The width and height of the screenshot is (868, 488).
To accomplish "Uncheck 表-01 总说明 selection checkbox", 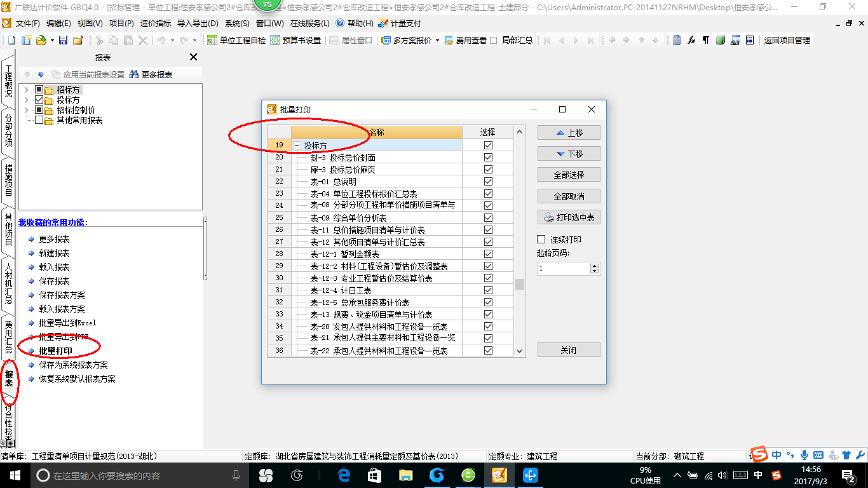I will [x=488, y=181].
